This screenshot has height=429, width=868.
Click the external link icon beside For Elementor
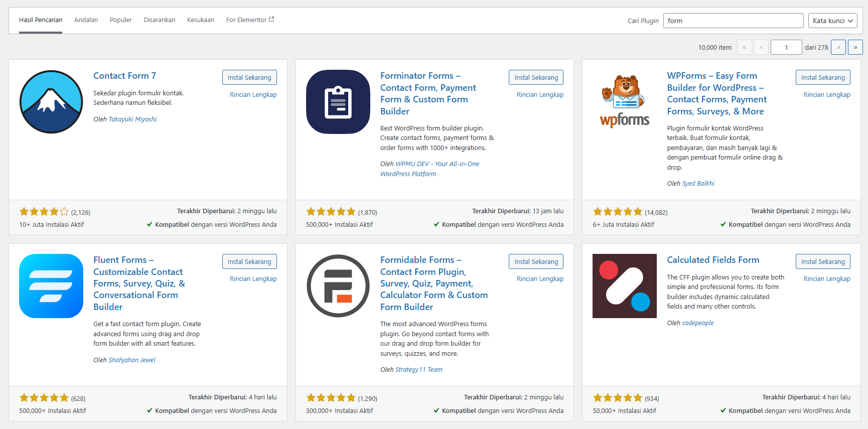click(271, 20)
